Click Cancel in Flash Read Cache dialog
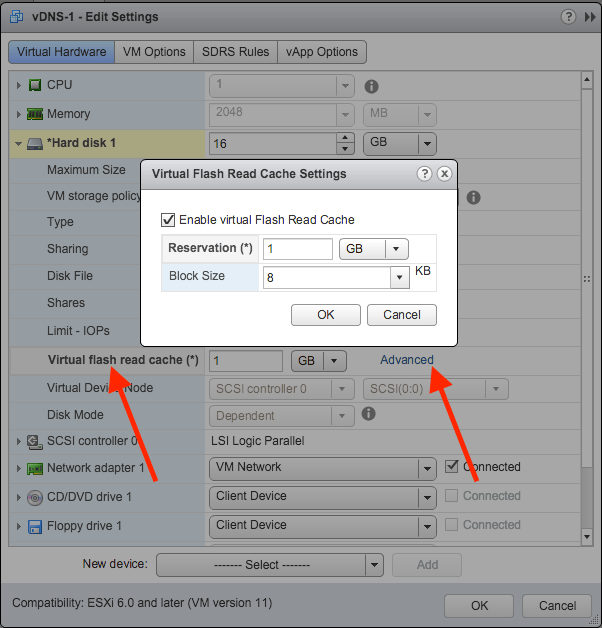 tap(402, 315)
